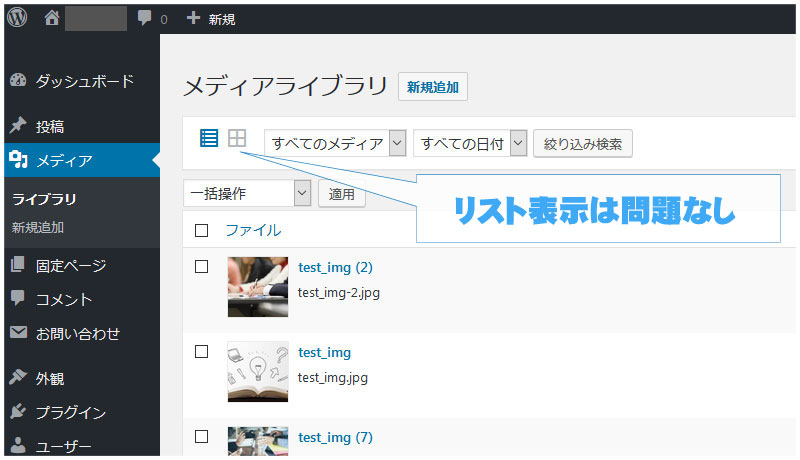Open ダッシュボード from sidebar

tap(85, 81)
